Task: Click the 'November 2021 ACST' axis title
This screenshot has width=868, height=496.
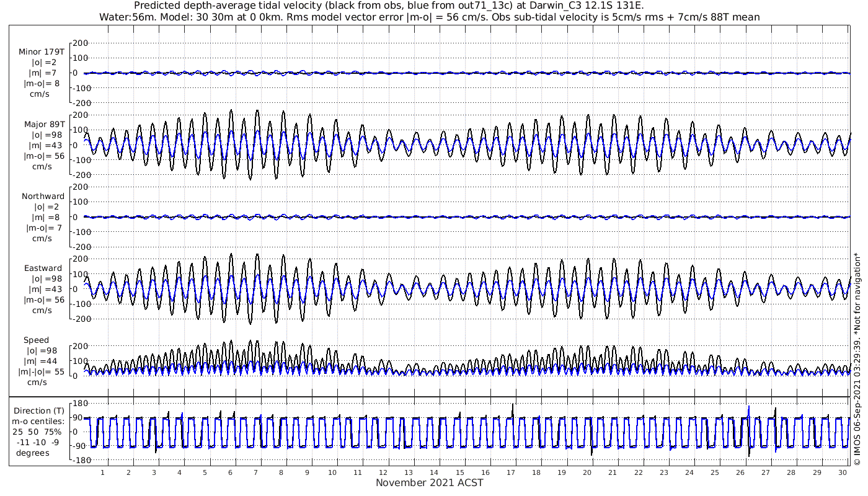Action: tap(430, 482)
